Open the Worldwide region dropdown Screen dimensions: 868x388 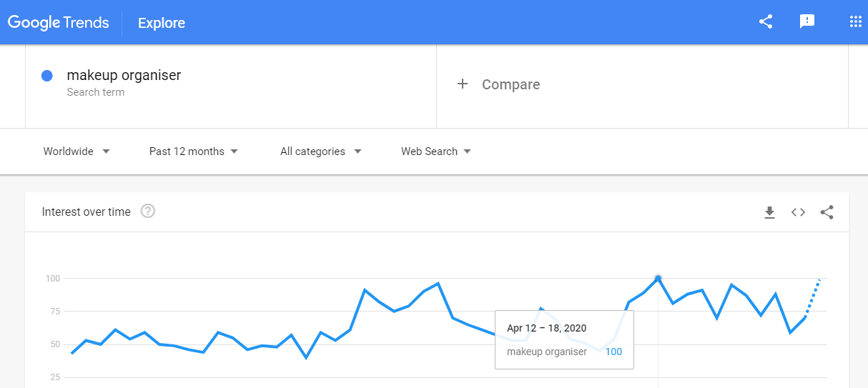[77, 151]
